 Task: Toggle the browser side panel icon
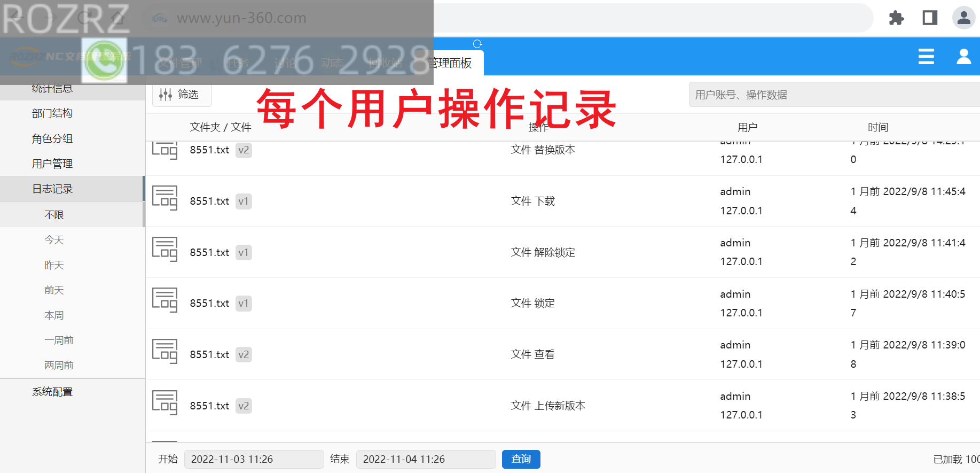[930, 18]
